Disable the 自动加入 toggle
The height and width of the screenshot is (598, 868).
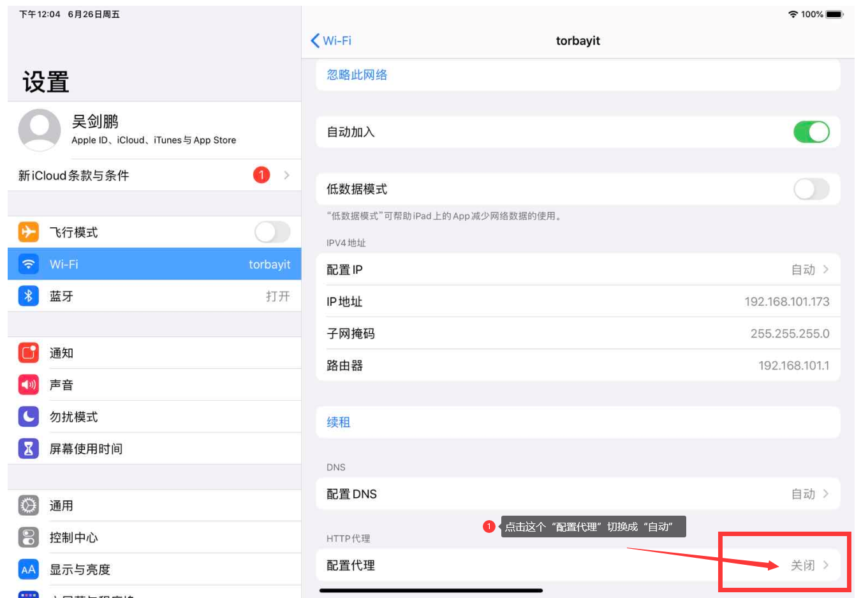811,132
